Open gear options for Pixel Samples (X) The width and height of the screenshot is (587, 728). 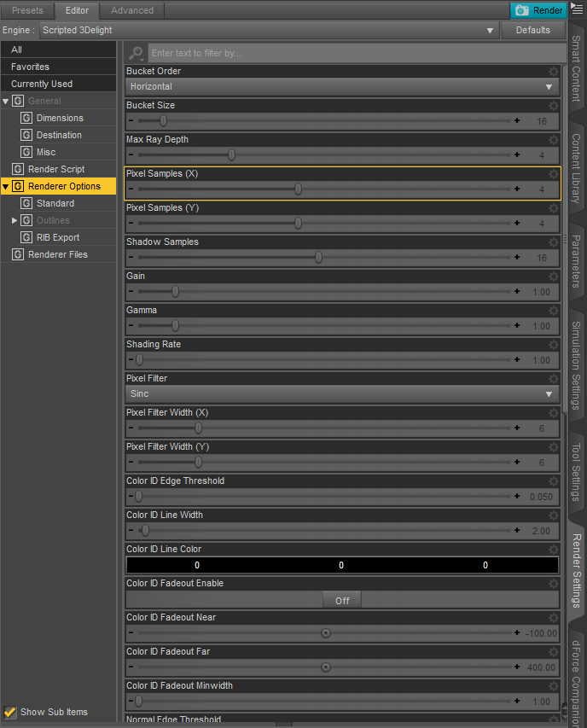tap(553, 174)
